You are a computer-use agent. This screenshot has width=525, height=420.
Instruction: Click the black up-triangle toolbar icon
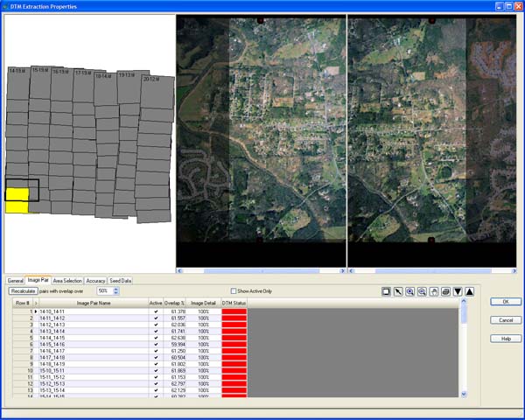[470, 290]
